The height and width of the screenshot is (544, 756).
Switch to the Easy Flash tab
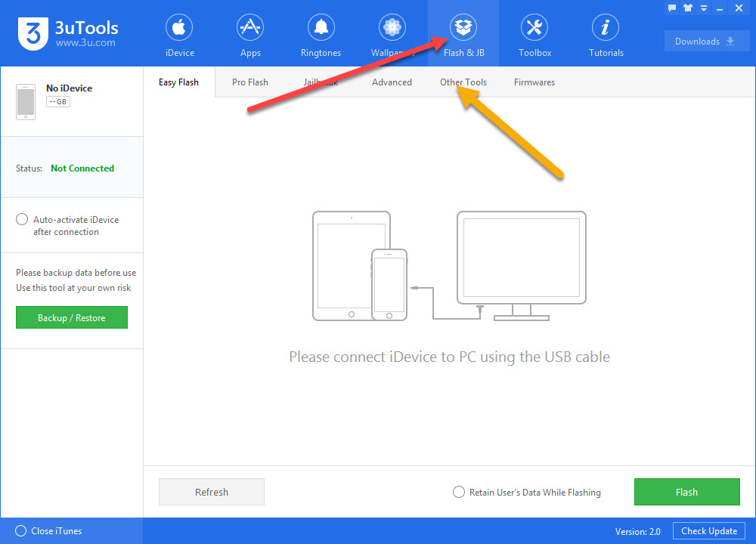[x=179, y=82]
